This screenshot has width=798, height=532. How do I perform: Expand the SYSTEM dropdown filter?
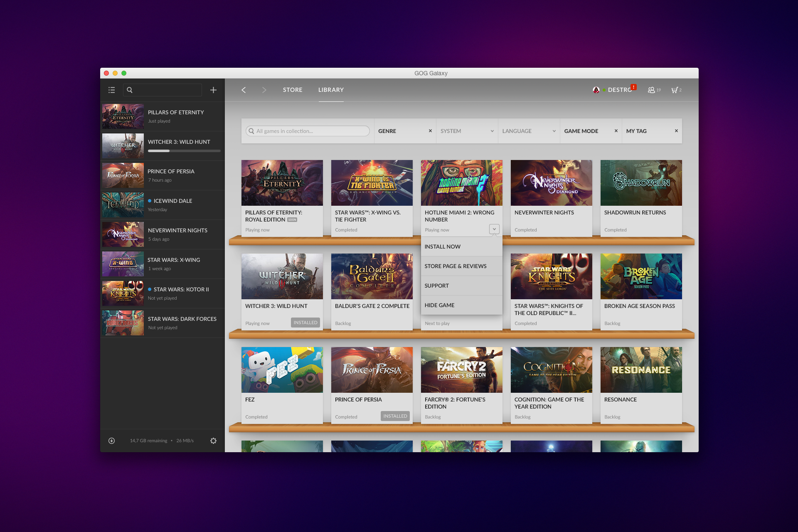point(466,131)
